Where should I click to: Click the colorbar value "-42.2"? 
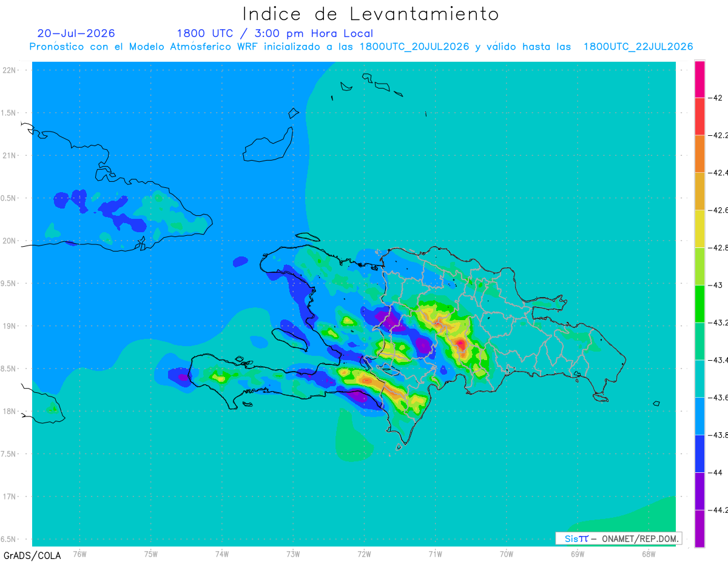(719, 135)
